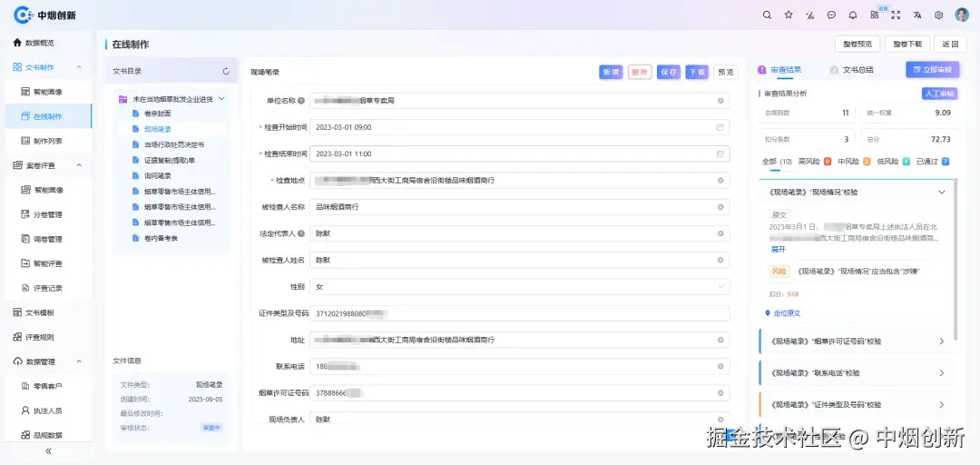
Task: Open the settings gear icon
Action: [939, 15]
